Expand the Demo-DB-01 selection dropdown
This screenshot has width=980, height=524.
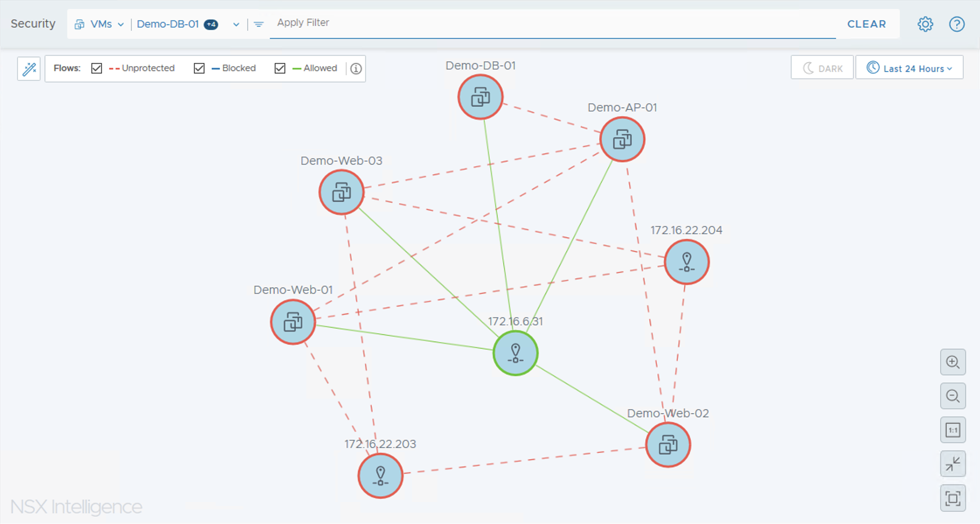coord(236,25)
